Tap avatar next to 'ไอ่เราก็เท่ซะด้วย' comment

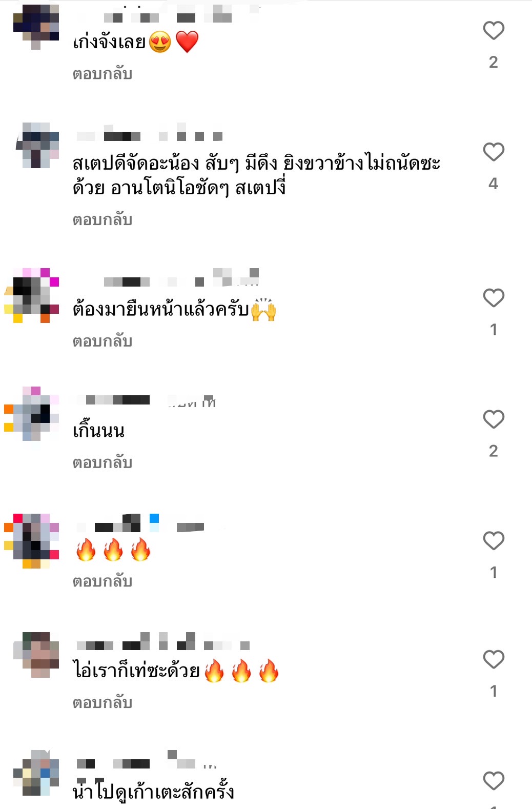coord(36,655)
